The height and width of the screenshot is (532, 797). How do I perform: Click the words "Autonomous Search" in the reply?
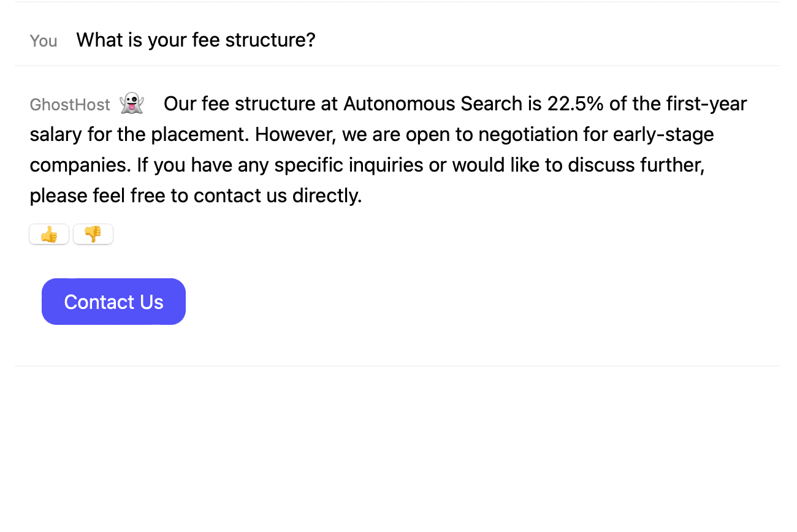pos(433,104)
